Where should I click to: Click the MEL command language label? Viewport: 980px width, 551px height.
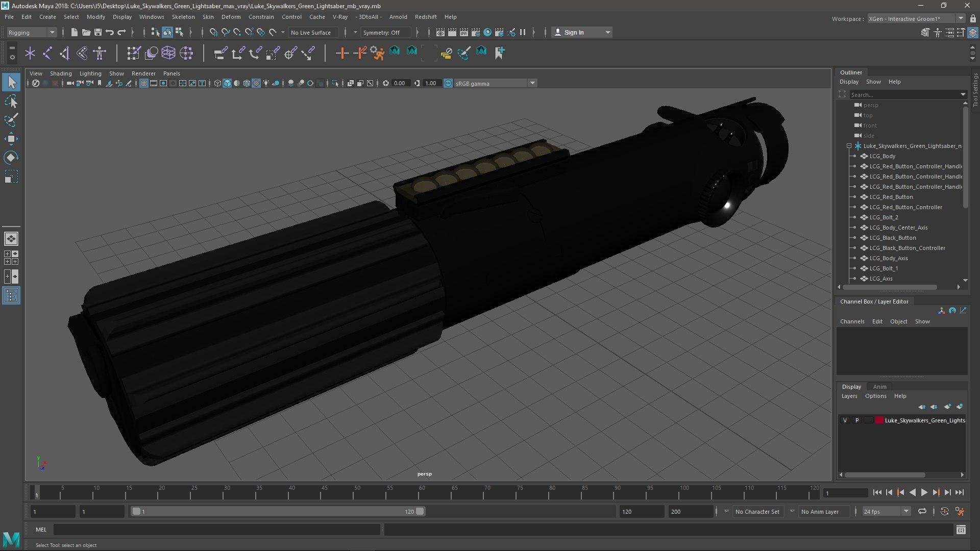click(x=41, y=530)
